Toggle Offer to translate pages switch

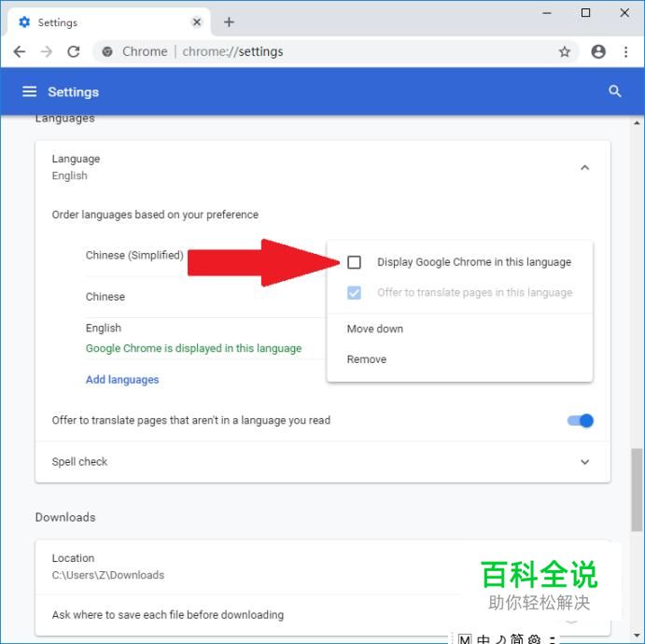[580, 420]
